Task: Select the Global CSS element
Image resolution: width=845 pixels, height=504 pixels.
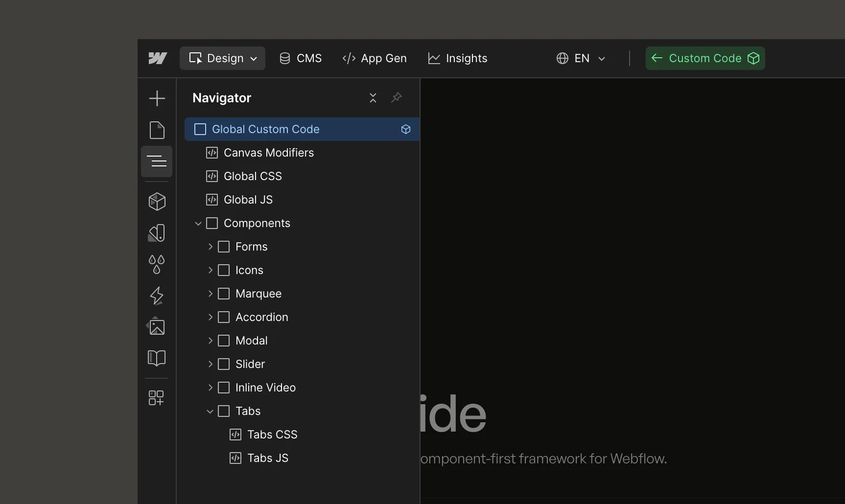Action: (253, 176)
